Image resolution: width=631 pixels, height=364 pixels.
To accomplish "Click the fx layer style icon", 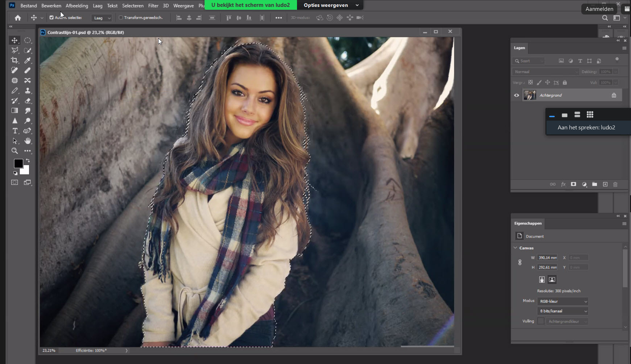I will [563, 184].
